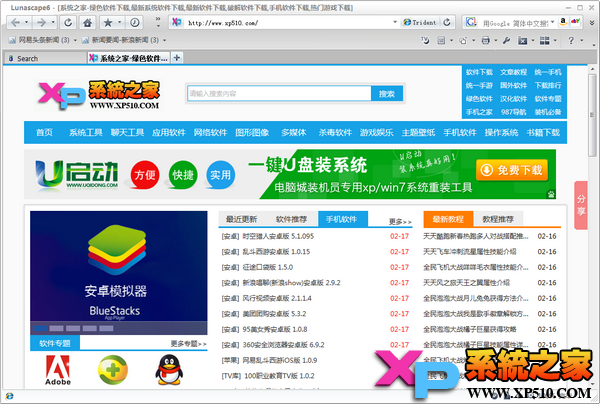Open 987导航 link in top corner
Screen dimensions: 600x404
pos(514,112)
